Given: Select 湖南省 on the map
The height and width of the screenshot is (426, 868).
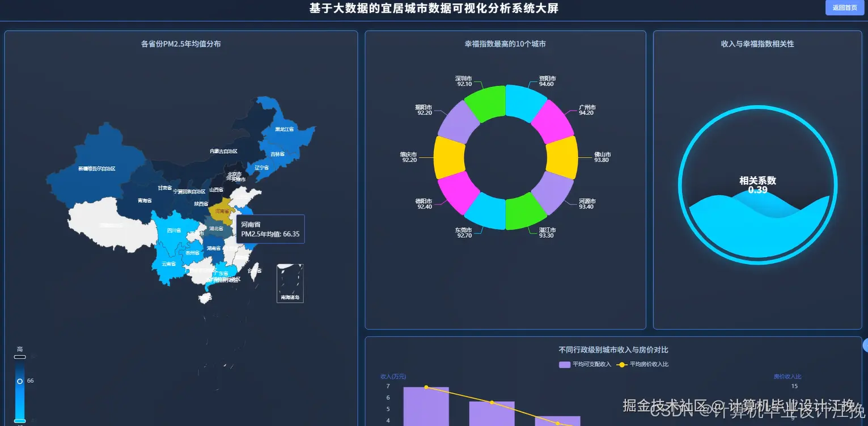Looking at the screenshot, I should (x=214, y=248).
